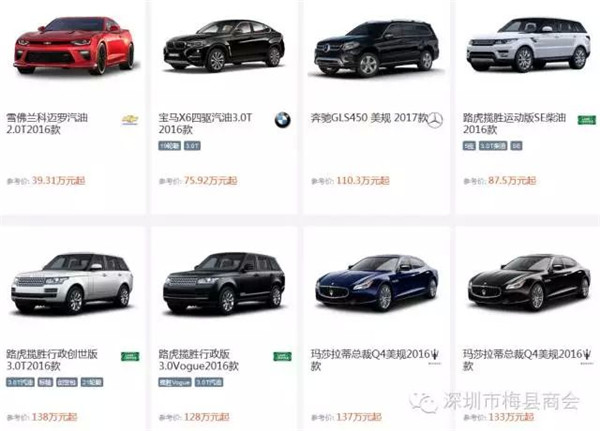Click Maserati trident logo on blue 总裁 card

[435, 356]
